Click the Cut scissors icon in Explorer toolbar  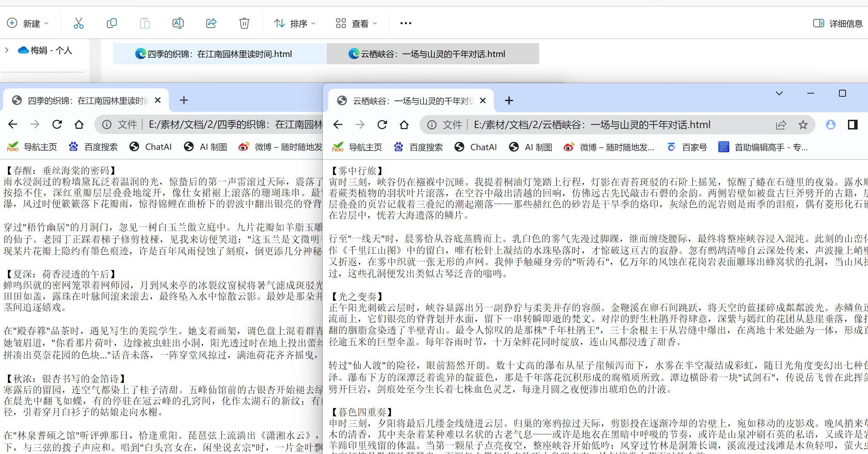tap(78, 23)
